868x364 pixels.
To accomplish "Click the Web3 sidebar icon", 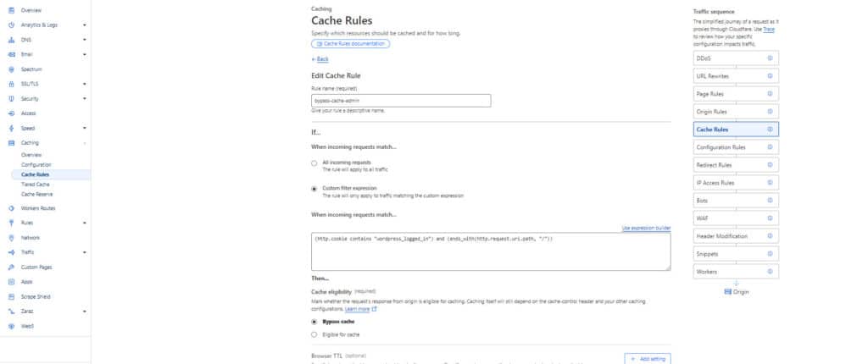I will [11, 326].
